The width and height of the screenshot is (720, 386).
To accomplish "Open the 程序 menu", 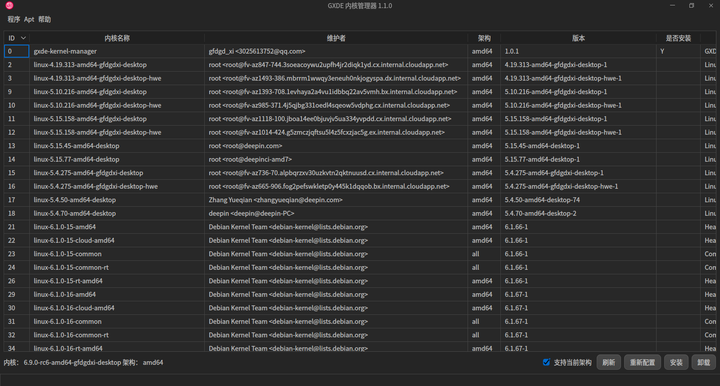I will pos(13,19).
